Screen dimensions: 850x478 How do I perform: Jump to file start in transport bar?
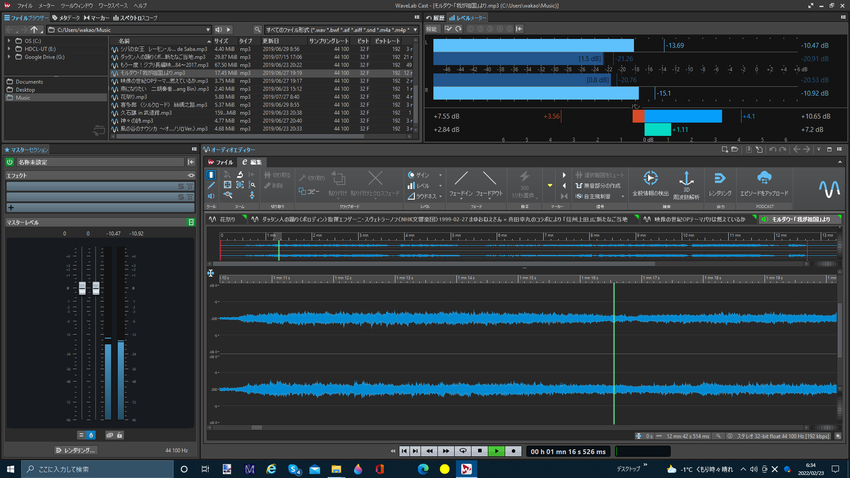click(x=404, y=451)
